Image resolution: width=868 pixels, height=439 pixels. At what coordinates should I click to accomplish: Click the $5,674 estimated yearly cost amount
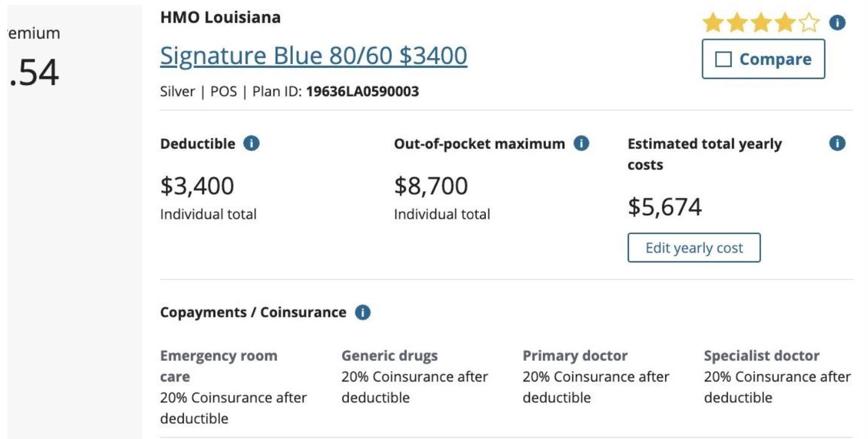tap(664, 207)
